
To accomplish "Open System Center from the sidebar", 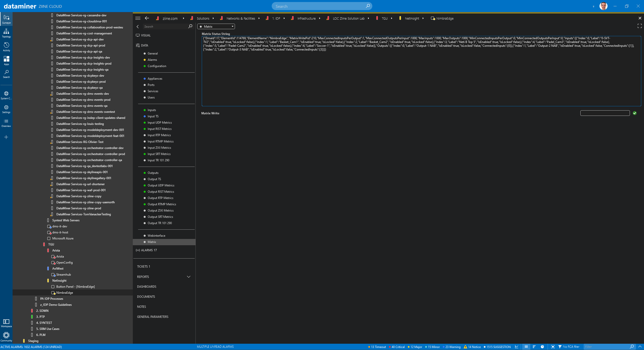I will pos(6,95).
